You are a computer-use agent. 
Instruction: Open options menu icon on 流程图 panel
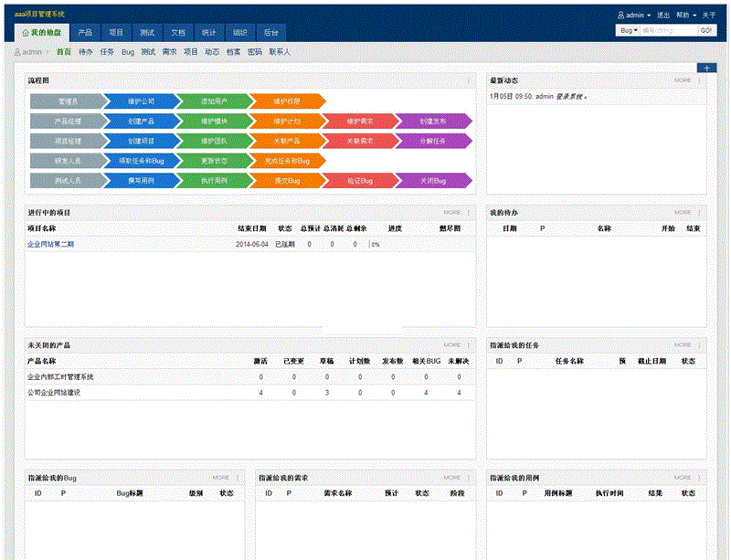coord(470,80)
